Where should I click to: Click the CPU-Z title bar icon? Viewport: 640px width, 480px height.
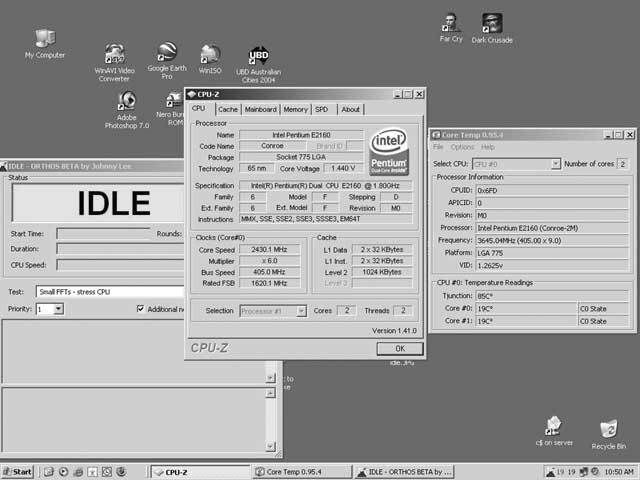(x=191, y=94)
